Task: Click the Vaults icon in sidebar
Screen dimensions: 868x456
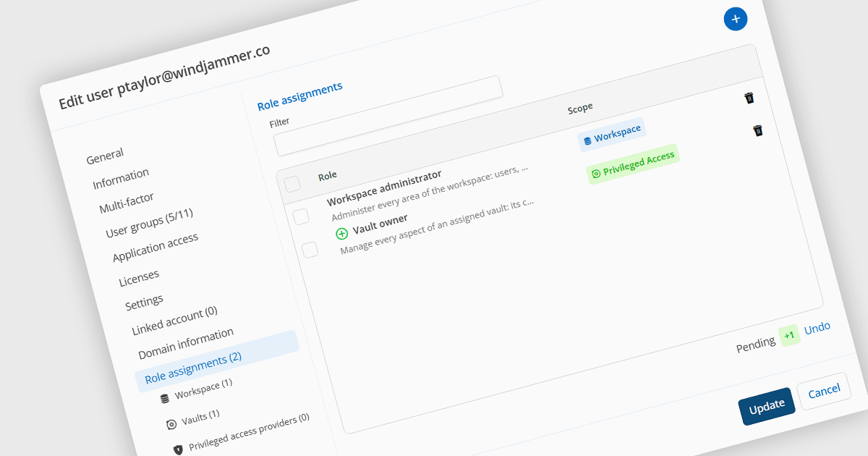Action: coord(171,425)
